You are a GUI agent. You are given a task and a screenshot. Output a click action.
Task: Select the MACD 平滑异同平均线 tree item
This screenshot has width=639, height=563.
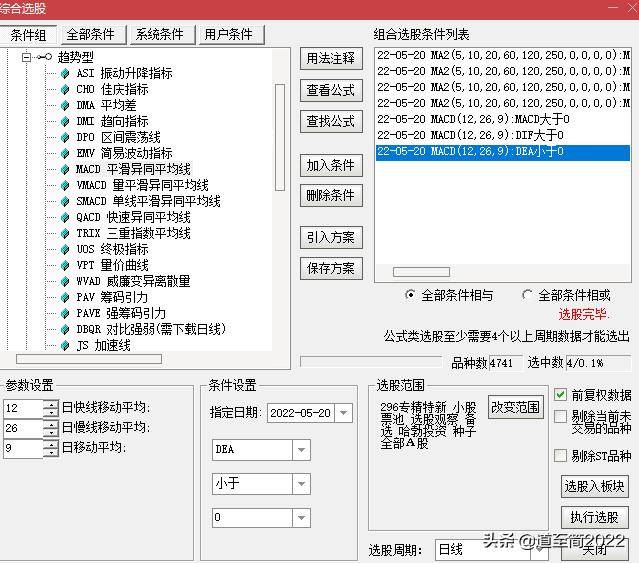click(133, 169)
